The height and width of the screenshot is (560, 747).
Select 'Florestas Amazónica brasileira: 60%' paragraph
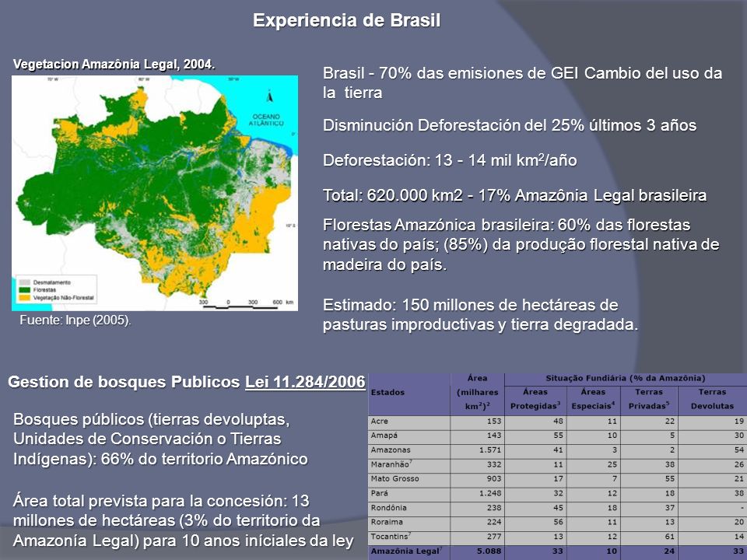(x=521, y=244)
